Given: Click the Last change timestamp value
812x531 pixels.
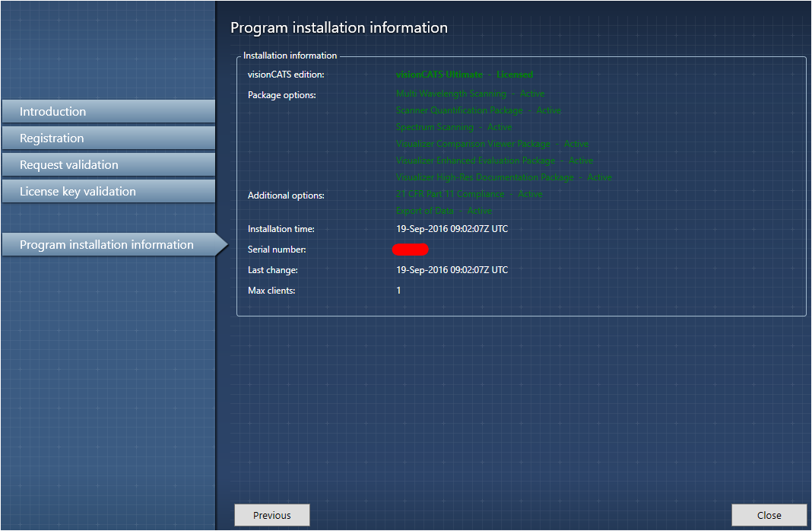Looking at the screenshot, I should coord(452,270).
